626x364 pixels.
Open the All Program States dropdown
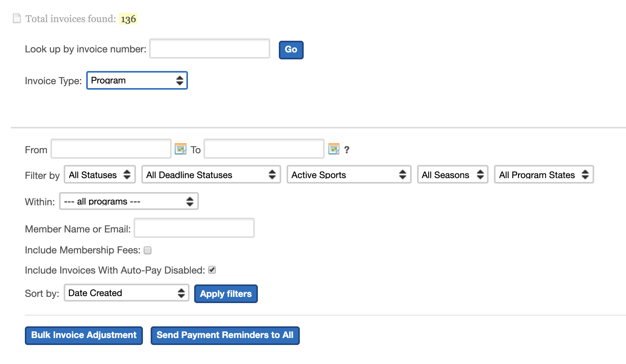point(543,175)
